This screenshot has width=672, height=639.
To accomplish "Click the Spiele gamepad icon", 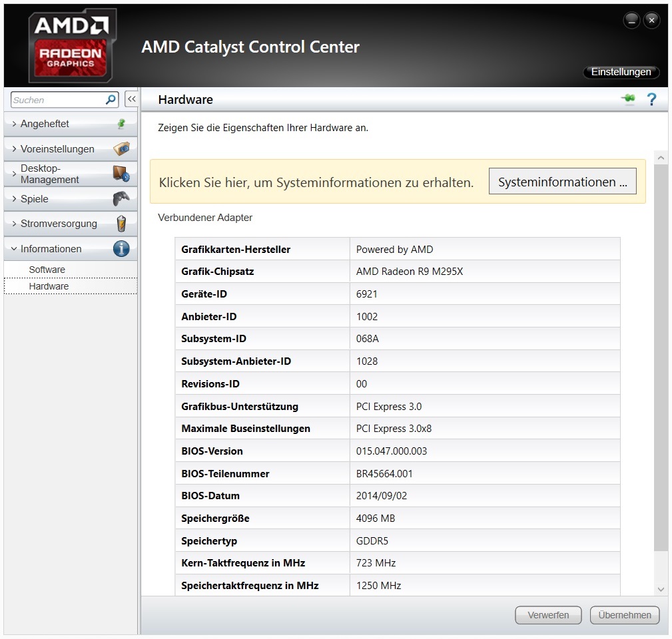I will point(121,198).
